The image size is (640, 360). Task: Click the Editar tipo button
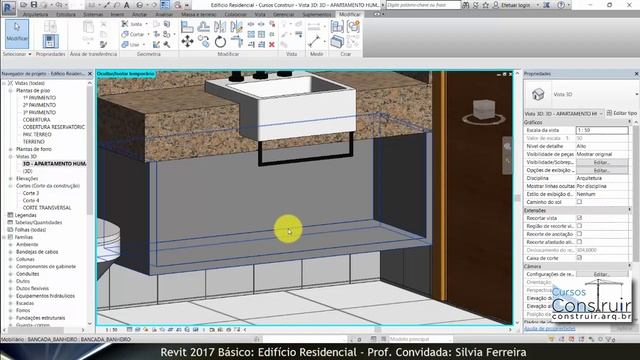[622, 113]
